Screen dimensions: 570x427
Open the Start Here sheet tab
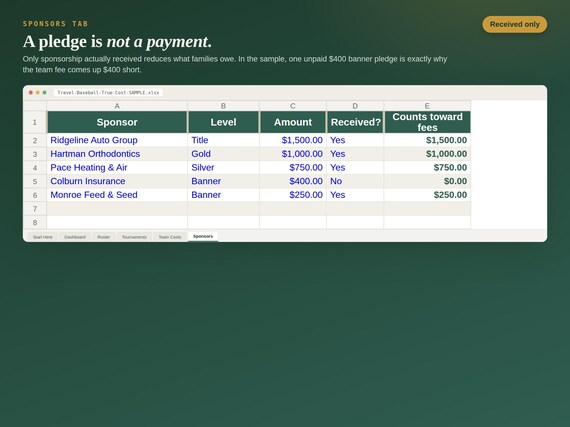coord(43,237)
